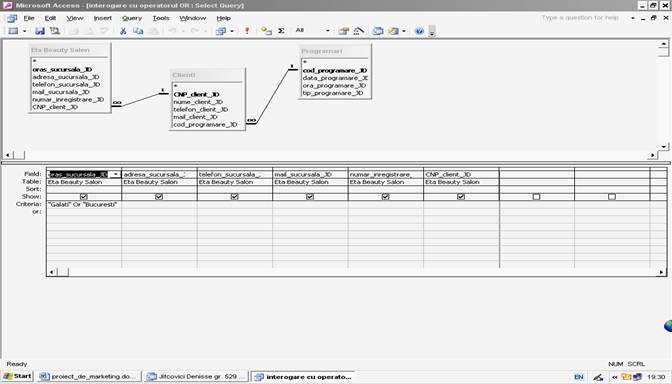Click the Paste icon on the toolbar

pos(153,31)
